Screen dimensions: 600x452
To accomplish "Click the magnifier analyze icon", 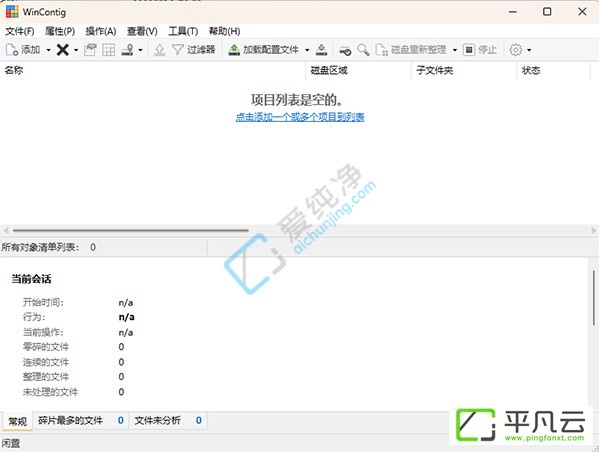I will point(363,50).
